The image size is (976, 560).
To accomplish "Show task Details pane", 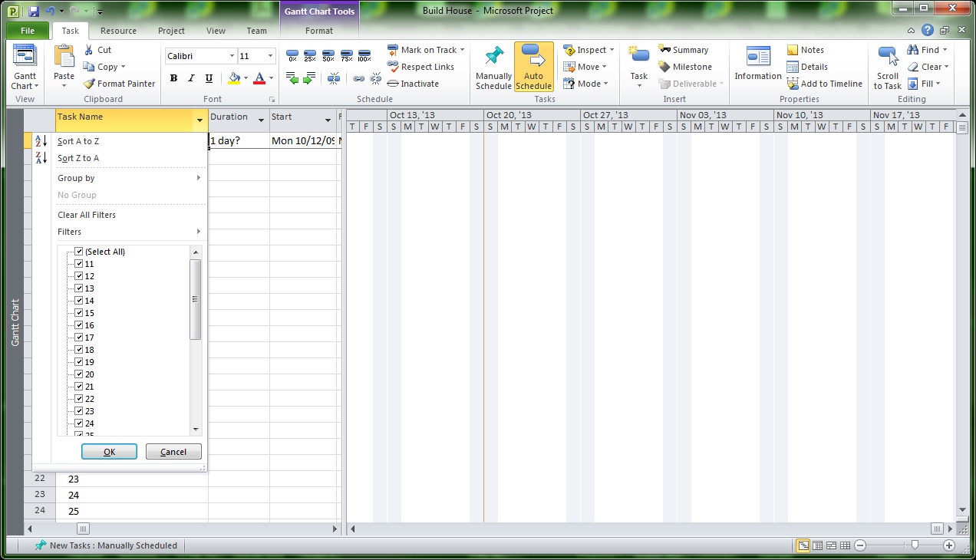I will 807,67.
